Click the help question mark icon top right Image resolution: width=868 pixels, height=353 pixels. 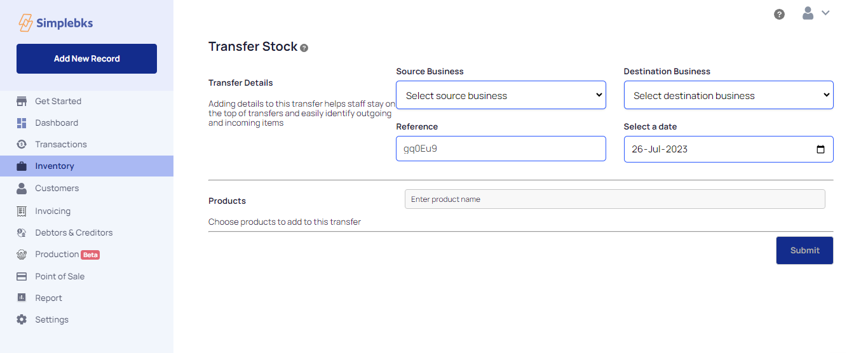[779, 14]
